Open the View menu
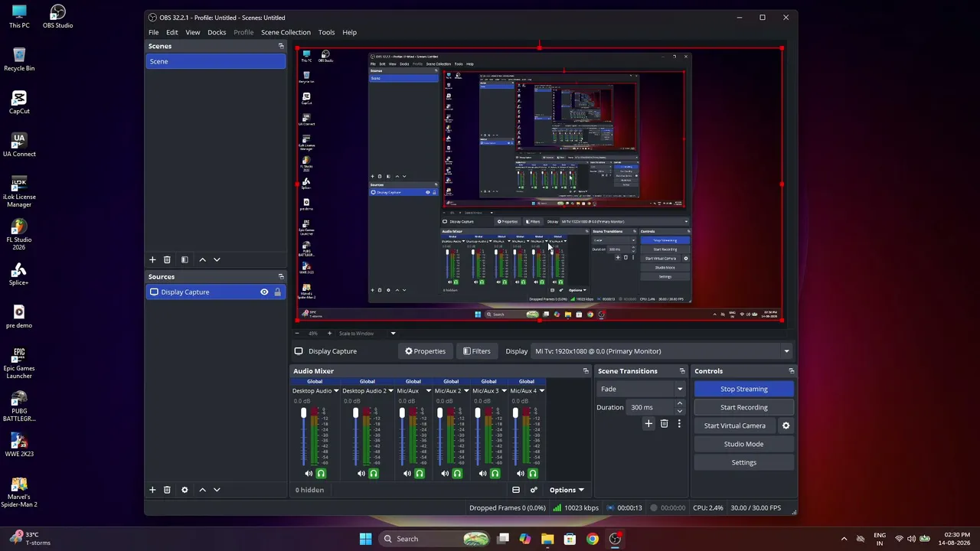 click(193, 32)
